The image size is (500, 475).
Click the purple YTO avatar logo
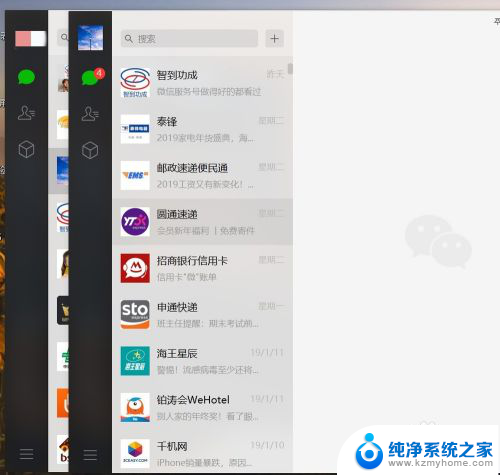click(x=135, y=222)
